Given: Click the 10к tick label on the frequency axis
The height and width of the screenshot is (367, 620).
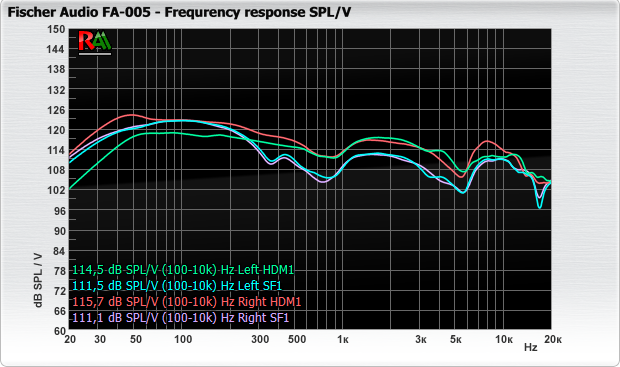Looking at the screenshot, I should coord(504,339).
